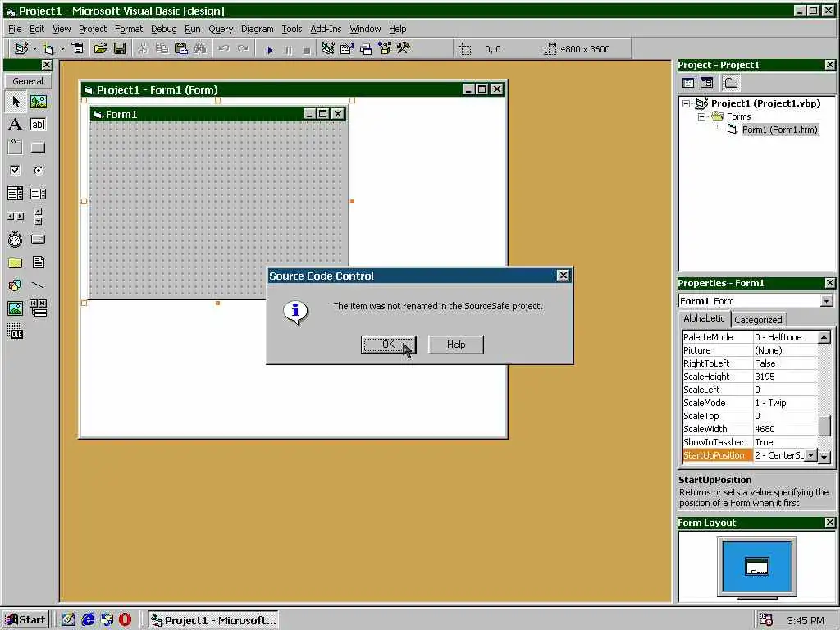This screenshot has height=630, width=840.
Task: Select the PictureBox control tool
Action: (x=38, y=101)
